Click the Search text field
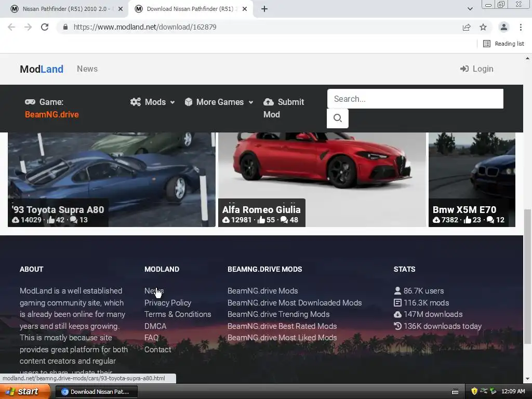 [x=415, y=99]
